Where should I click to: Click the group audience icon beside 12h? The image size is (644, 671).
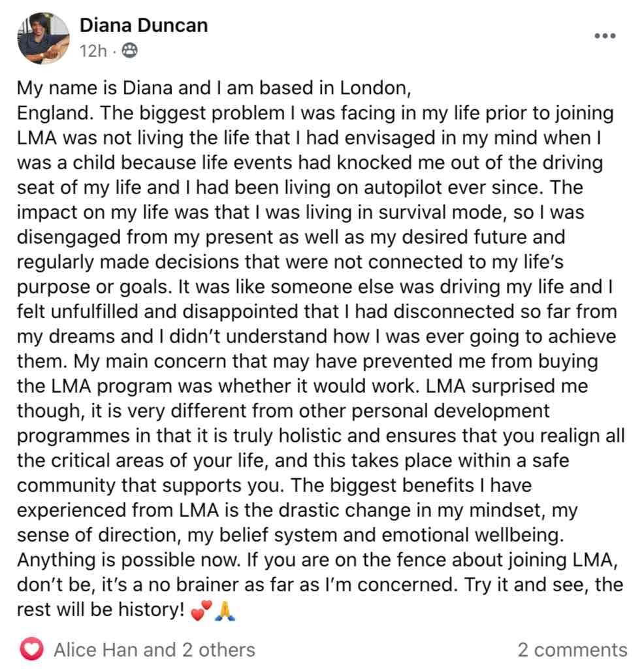pos(130,51)
